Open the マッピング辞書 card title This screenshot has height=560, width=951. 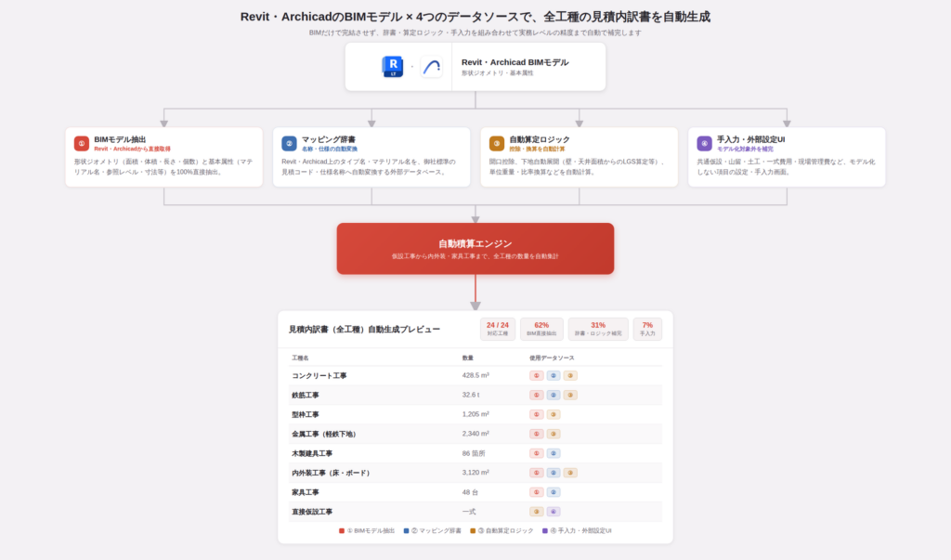pyautogui.click(x=329, y=139)
